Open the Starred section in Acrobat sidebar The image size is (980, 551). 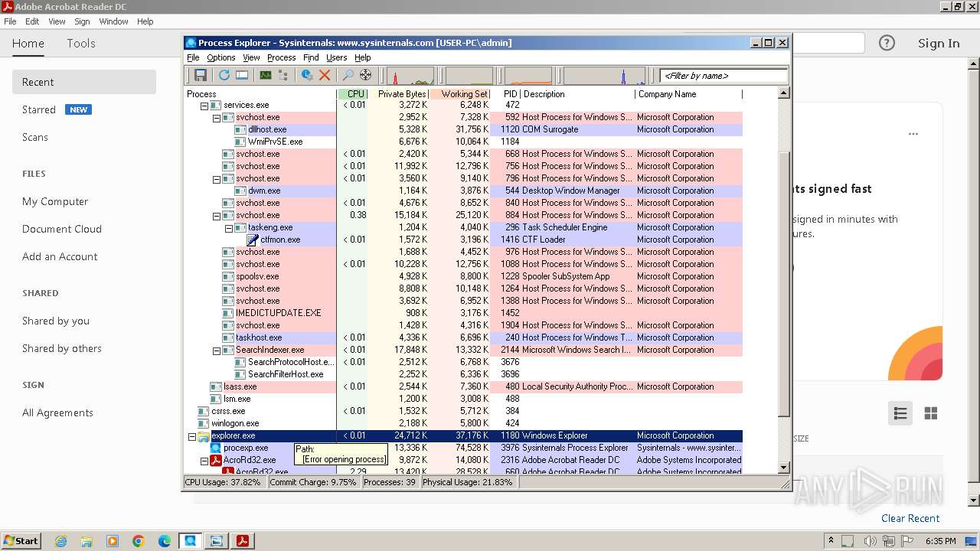(x=39, y=109)
